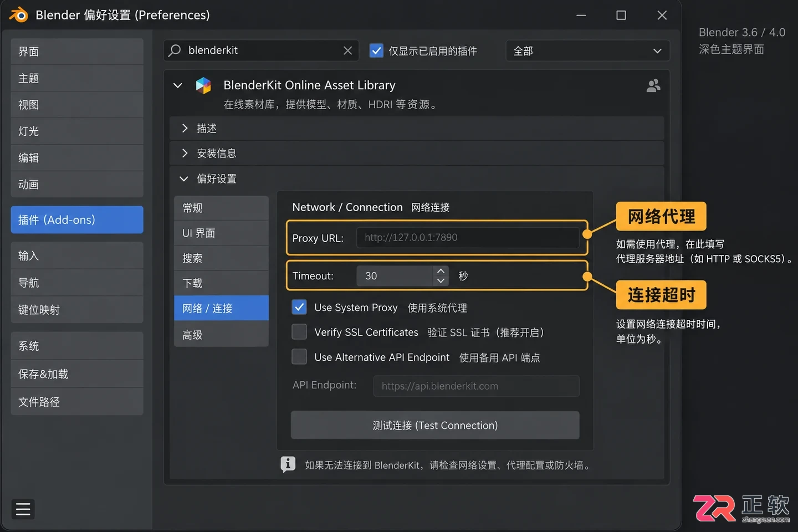Maximize the Preferences window
Image resolution: width=798 pixels, height=532 pixels.
[x=621, y=15]
